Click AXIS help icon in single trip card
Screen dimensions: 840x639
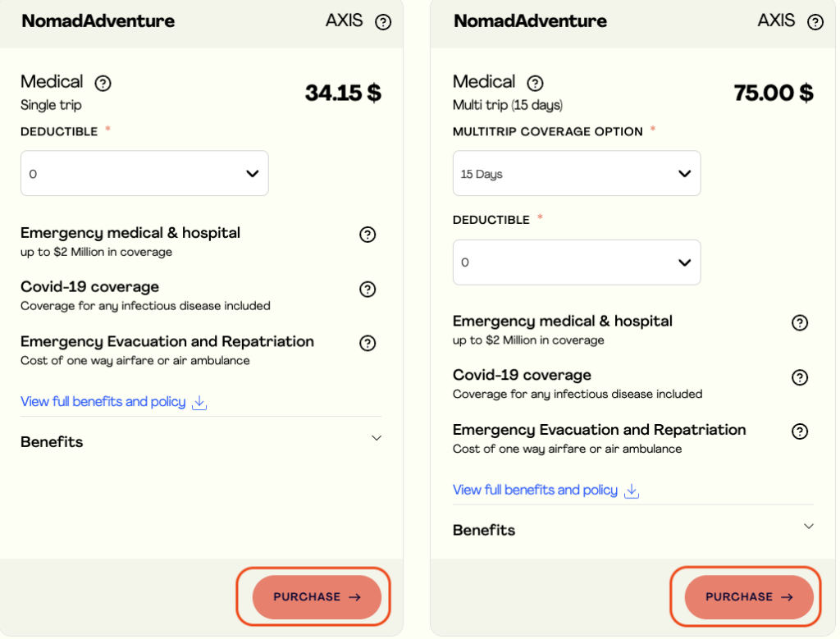click(x=383, y=22)
